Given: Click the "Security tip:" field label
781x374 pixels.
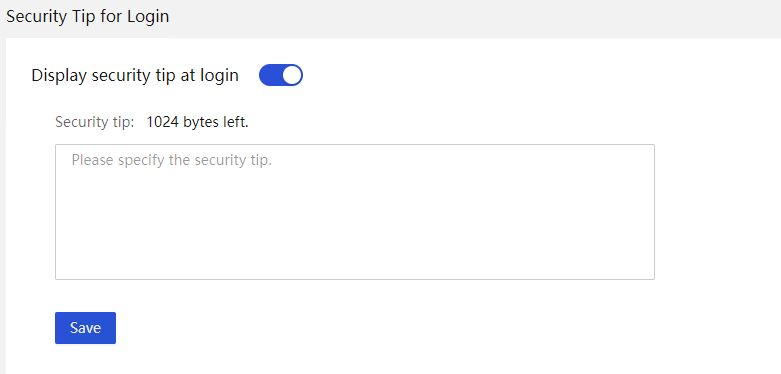Looking at the screenshot, I should tap(95, 122).
